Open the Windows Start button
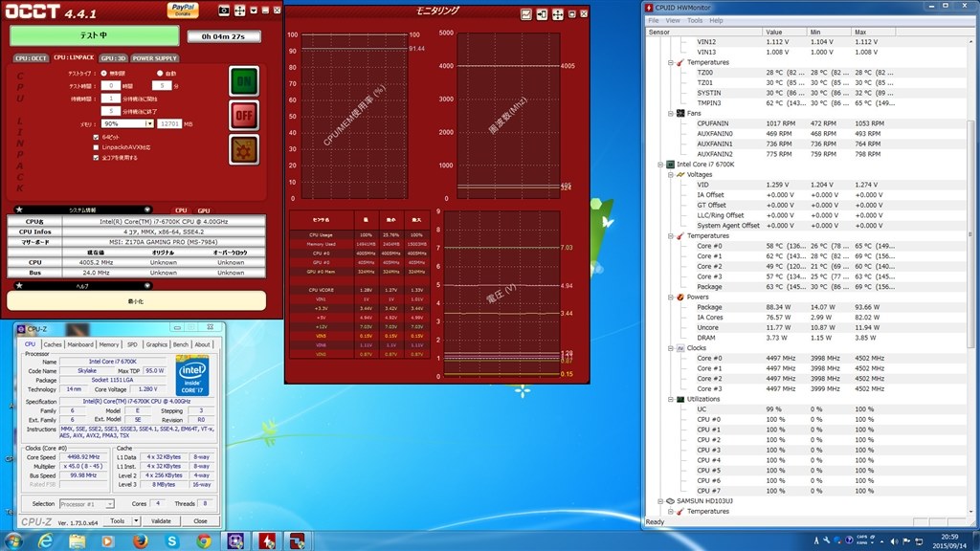Screen dimensions: 980x551 point(13,541)
